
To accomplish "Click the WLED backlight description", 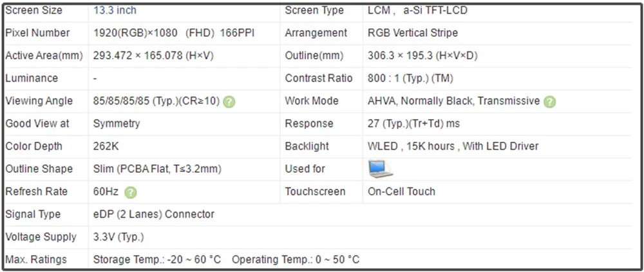I will 453,146.
